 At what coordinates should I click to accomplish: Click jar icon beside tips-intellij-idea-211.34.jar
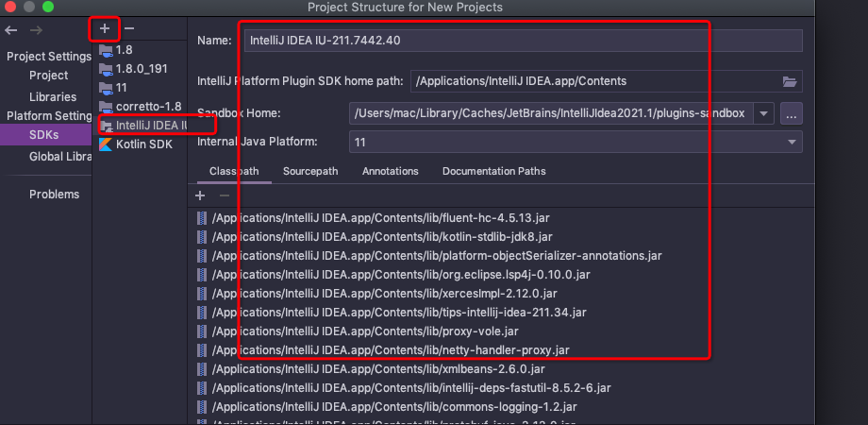point(201,312)
